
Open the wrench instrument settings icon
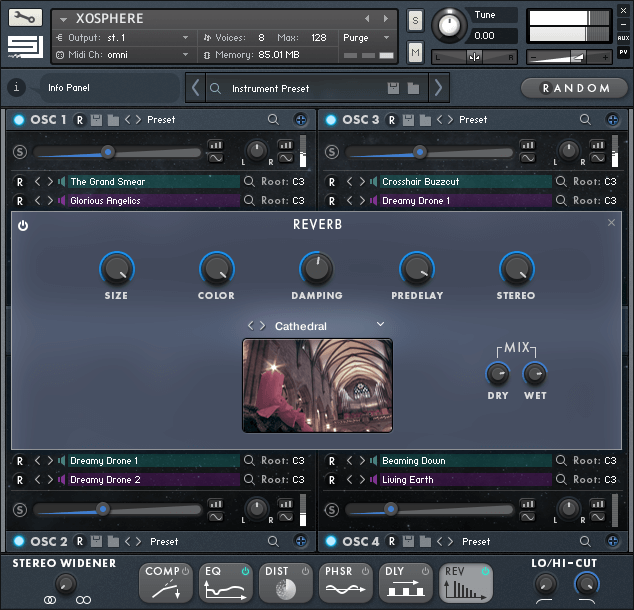pyautogui.click(x=25, y=17)
